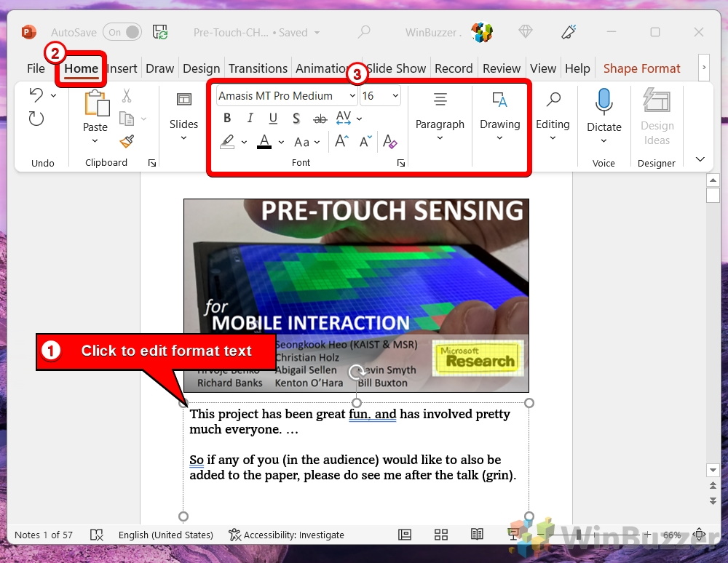Image resolution: width=728 pixels, height=563 pixels.
Task: Open the Slides layout icon
Action: (x=184, y=99)
